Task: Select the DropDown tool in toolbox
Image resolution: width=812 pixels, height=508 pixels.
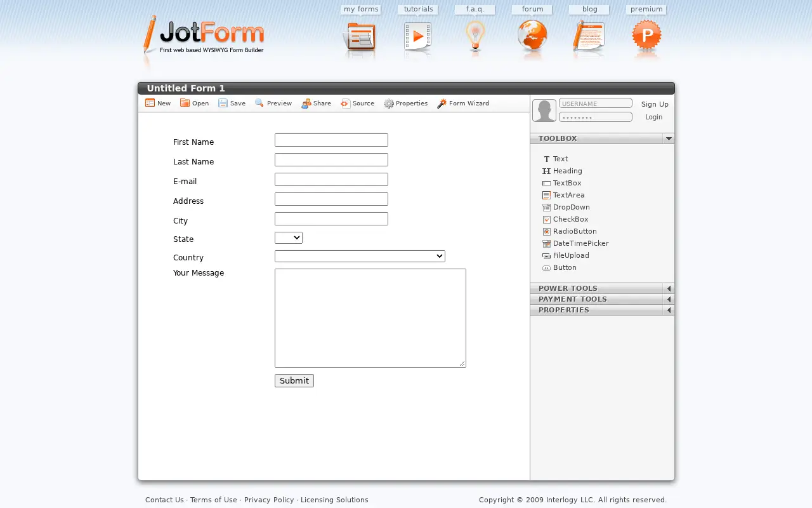Action: click(566, 207)
